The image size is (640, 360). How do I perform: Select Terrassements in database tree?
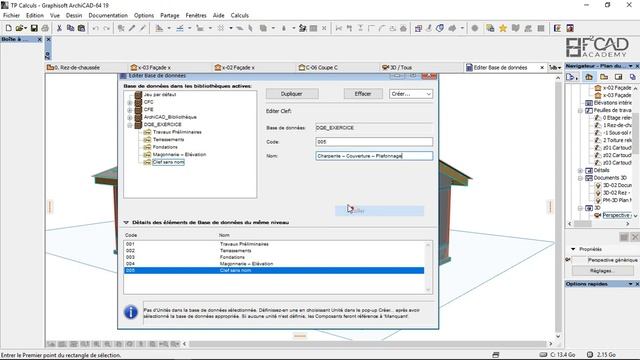[x=169, y=140]
